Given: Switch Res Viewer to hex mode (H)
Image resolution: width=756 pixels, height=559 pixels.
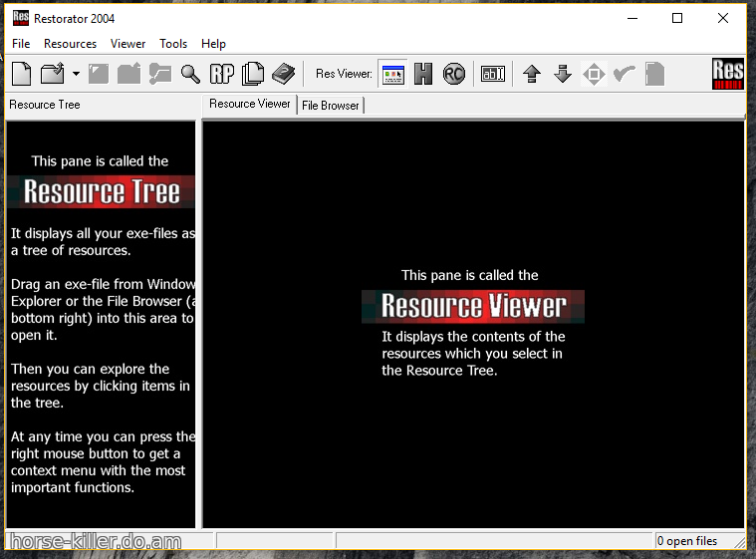Looking at the screenshot, I should coord(423,74).
